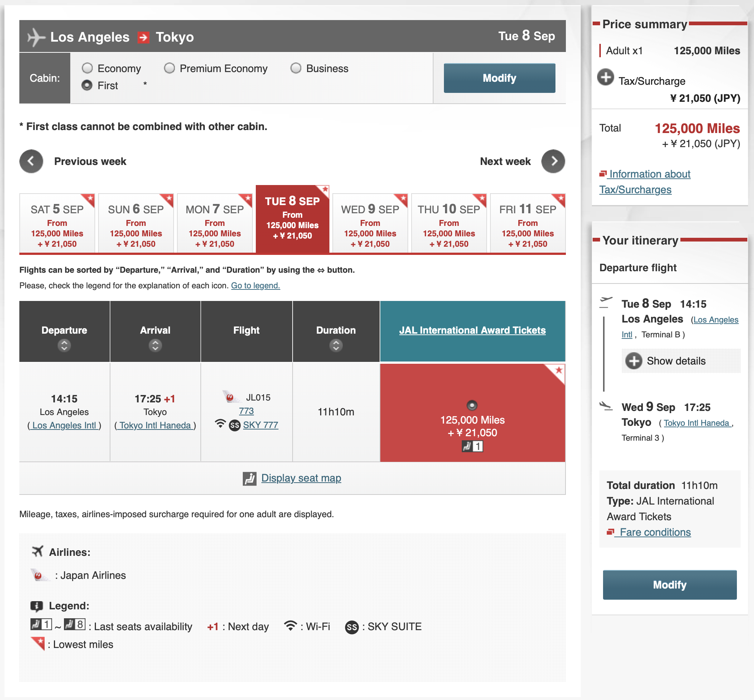Go to next week with right arrow icon
This screenshot has height=700, width=754.
coord(553,161)
